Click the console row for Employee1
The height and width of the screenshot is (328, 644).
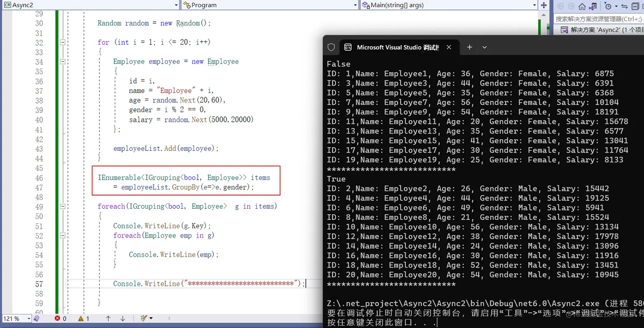pos(470,74)
